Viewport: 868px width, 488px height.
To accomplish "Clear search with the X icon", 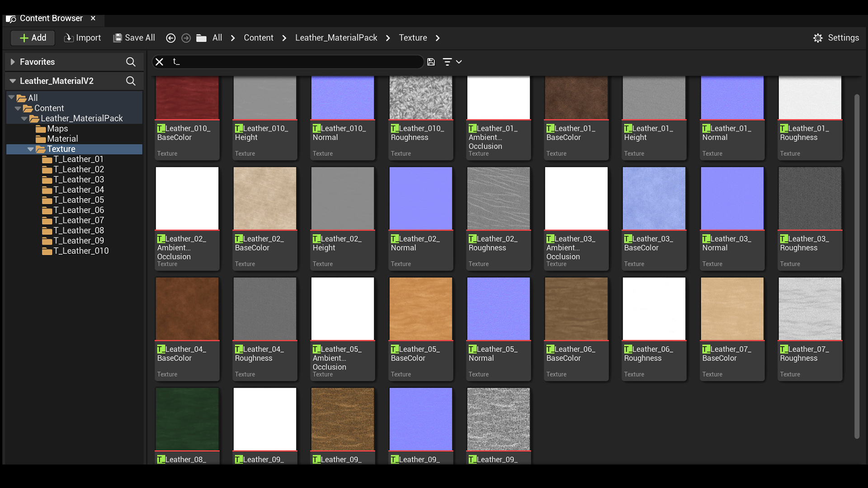I will coord(159,62).
